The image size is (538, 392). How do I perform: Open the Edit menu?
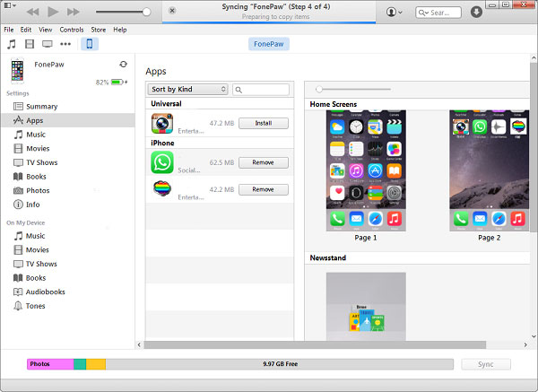coord(26,30)
